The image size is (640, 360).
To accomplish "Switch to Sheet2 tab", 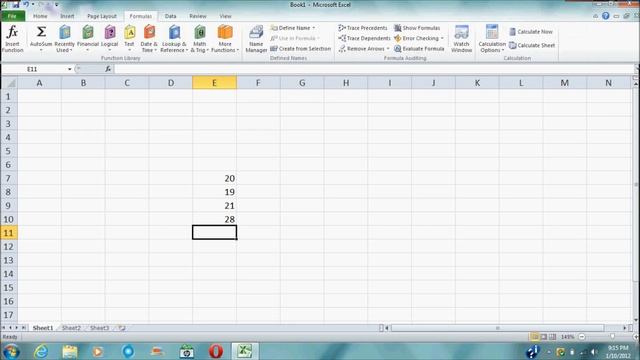I will coord(71,328).
